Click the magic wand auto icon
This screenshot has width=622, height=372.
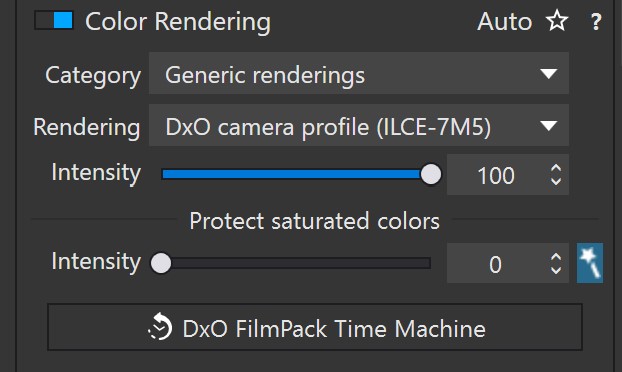(x=589, y=263)
